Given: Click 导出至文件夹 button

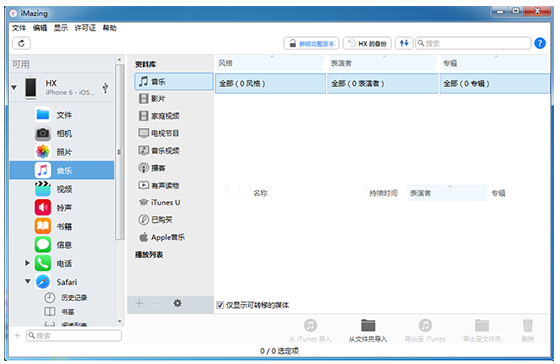Looking at the screenshot, I should 482,330.
